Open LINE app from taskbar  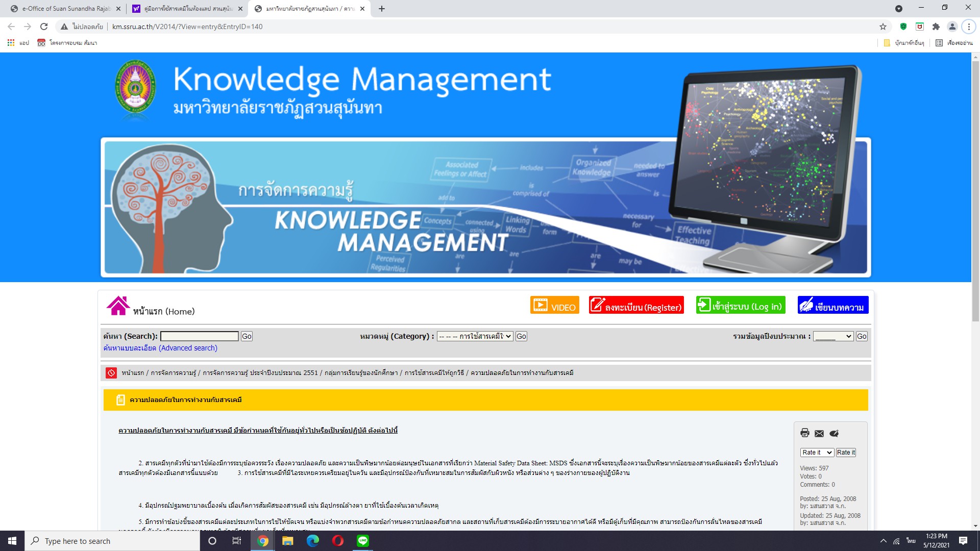[x=363, y=541]
